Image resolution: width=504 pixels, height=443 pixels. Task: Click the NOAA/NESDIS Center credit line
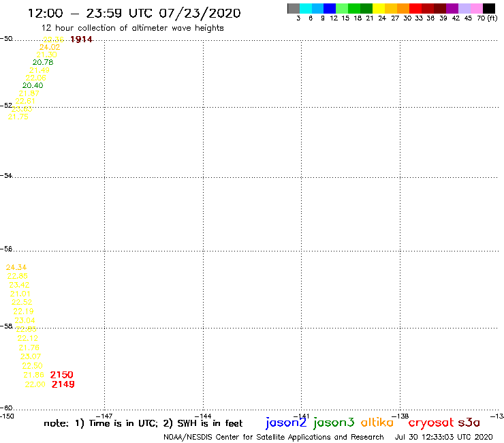coord(274,438)
